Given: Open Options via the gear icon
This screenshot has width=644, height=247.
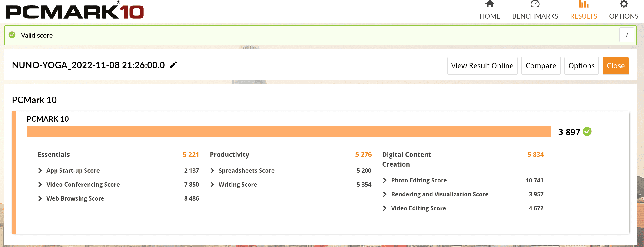Looking at the screenshot, I should tap(624, 4).
